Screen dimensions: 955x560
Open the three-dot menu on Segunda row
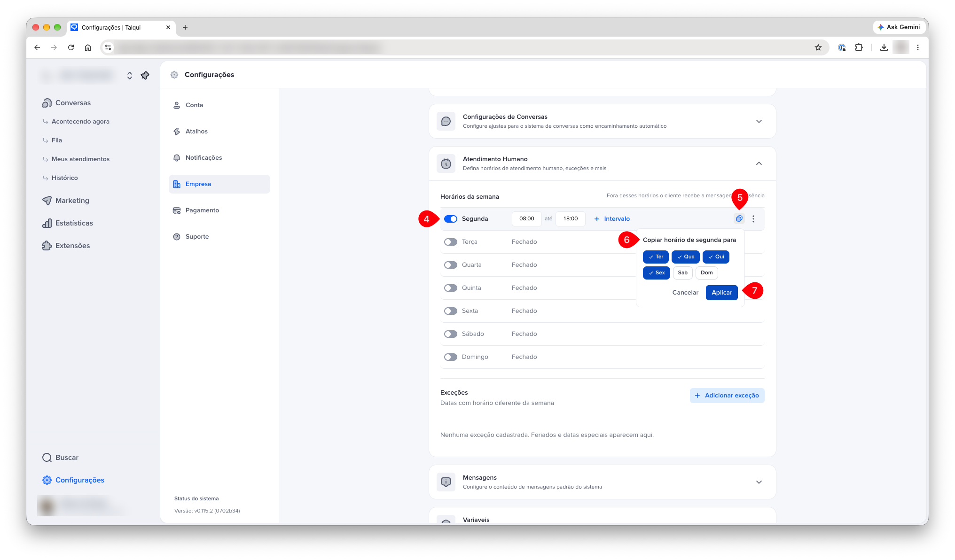pos(753,219)
